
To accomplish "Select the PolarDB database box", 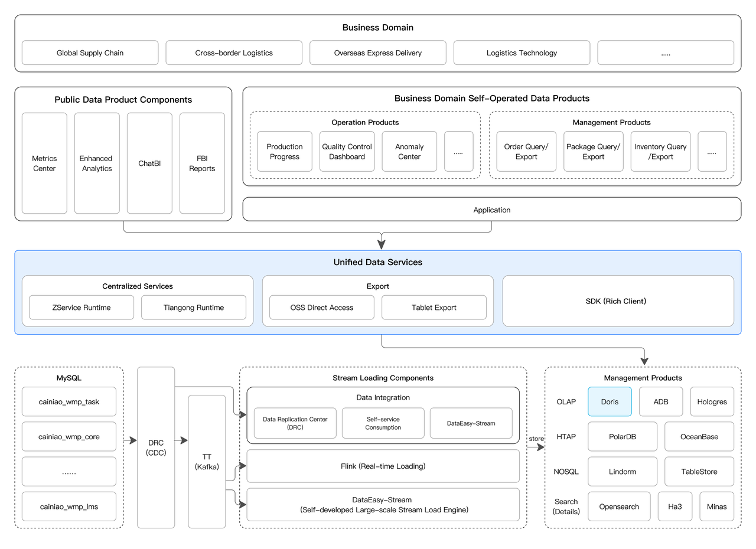I will (x=622, y=437).
